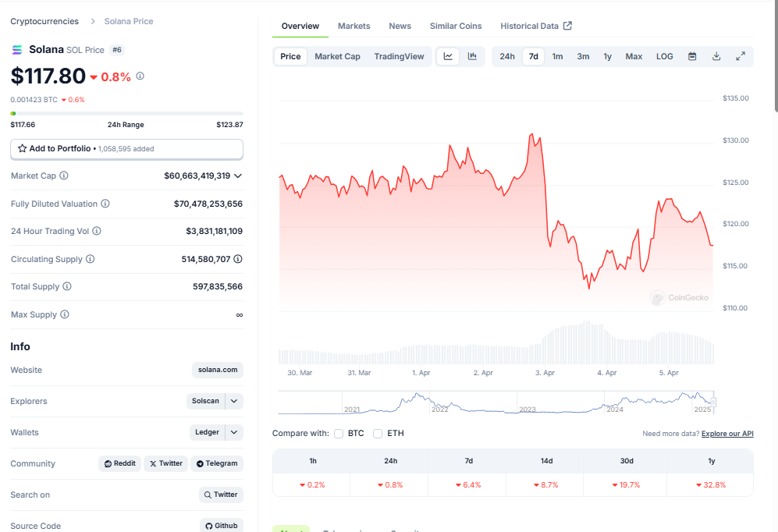Open the Wallets dropdown next to Ledger
Image resolution: width=778 pixels, height=532 pixels.
tap(234, 432)
